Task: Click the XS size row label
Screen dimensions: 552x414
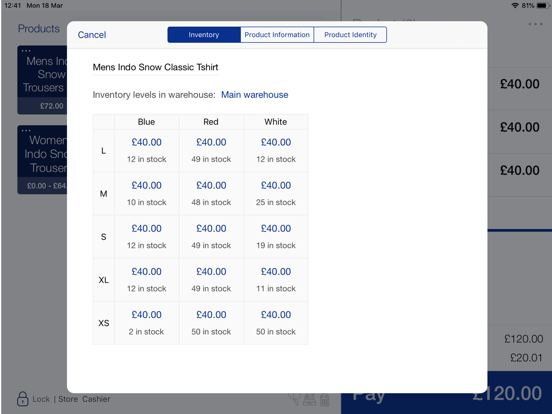Action: (x=104, y=323)
